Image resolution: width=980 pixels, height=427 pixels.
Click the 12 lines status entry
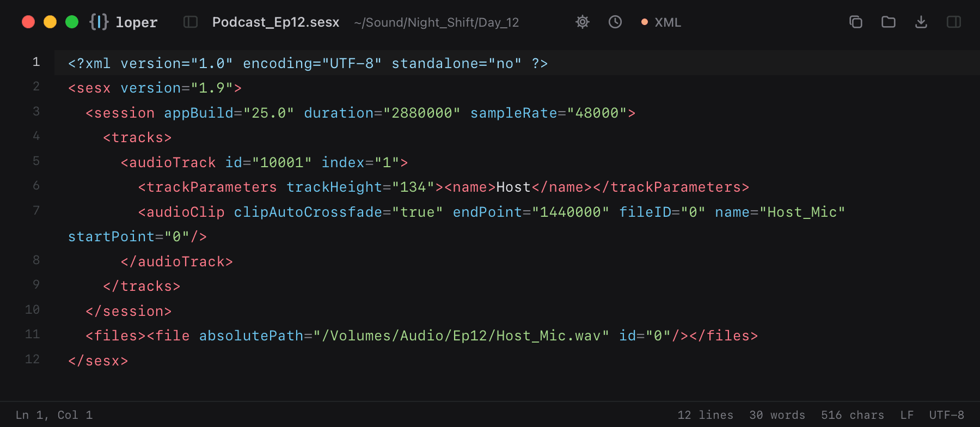[x=706, y=415]
